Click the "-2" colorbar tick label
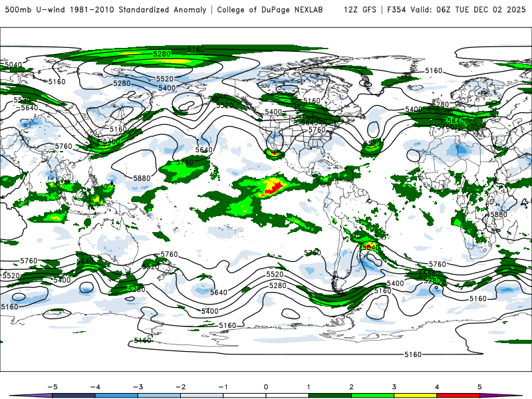This screenshot has height=399, width=532. point(180,387)
